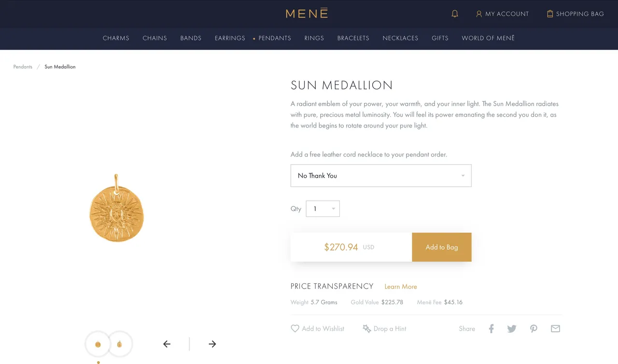Expand the Qty quantity dropdown
Screen dimensions: 618x364
coord(323,209)
